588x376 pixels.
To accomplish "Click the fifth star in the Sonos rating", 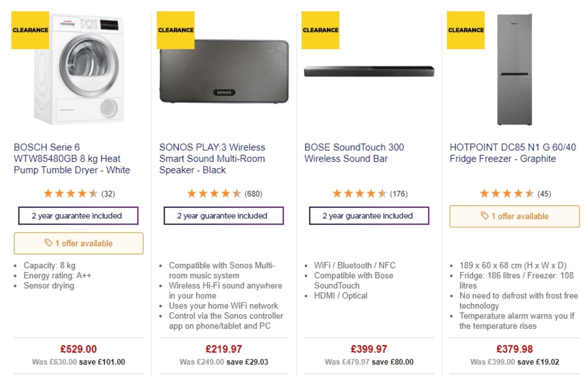I will [238, 193].
